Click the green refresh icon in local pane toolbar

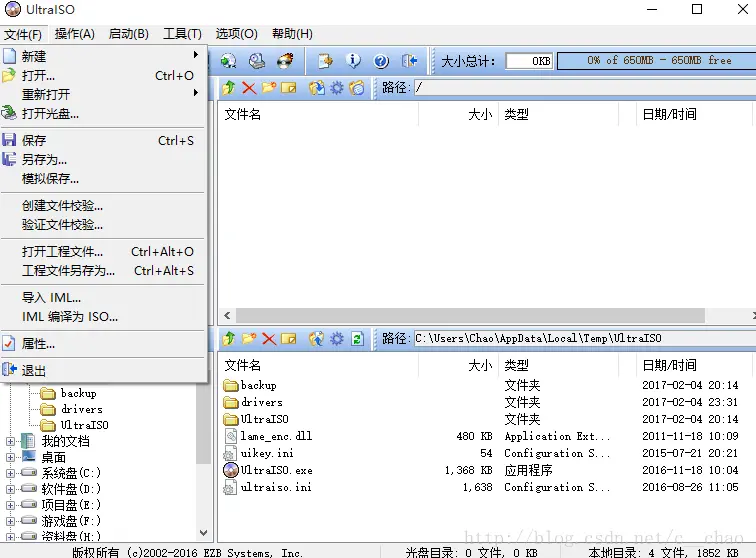click(x=357, y=339)
